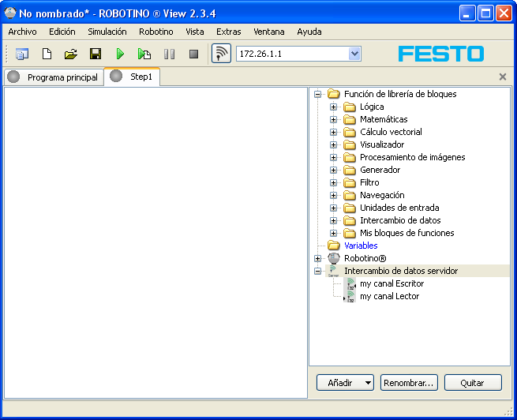Select Intercambio de datos servidor row
Screen dimensions: 517x420
(417, 271)
